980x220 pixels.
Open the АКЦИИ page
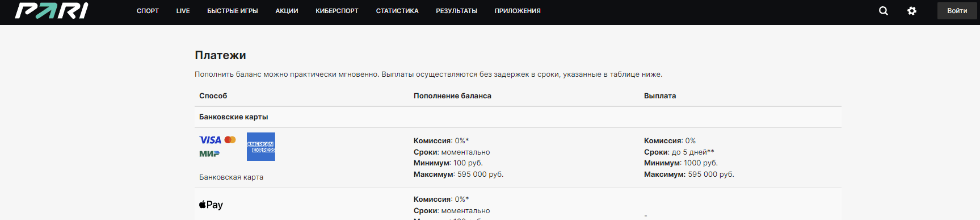[x=287, y=11]
